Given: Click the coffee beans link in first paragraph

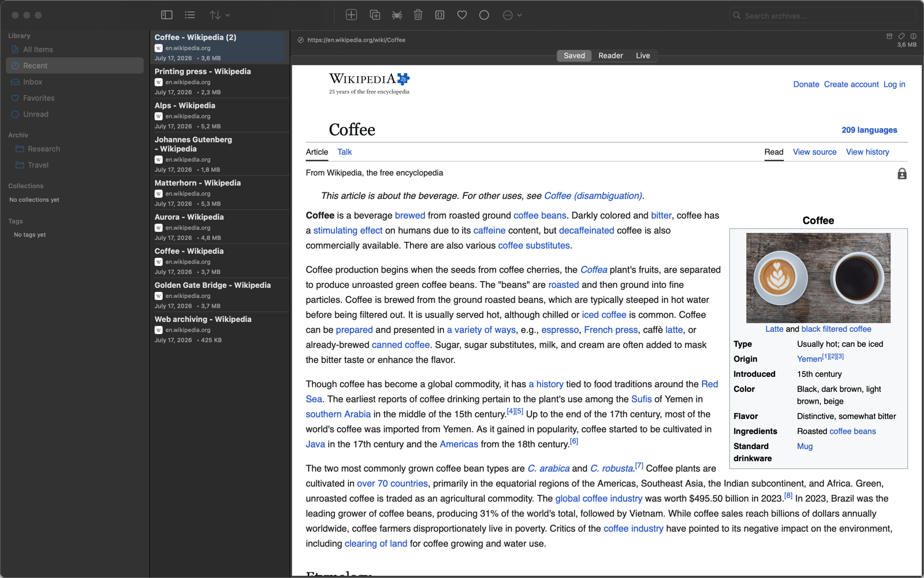Looking at the screenshot, I should pos(540,216).
